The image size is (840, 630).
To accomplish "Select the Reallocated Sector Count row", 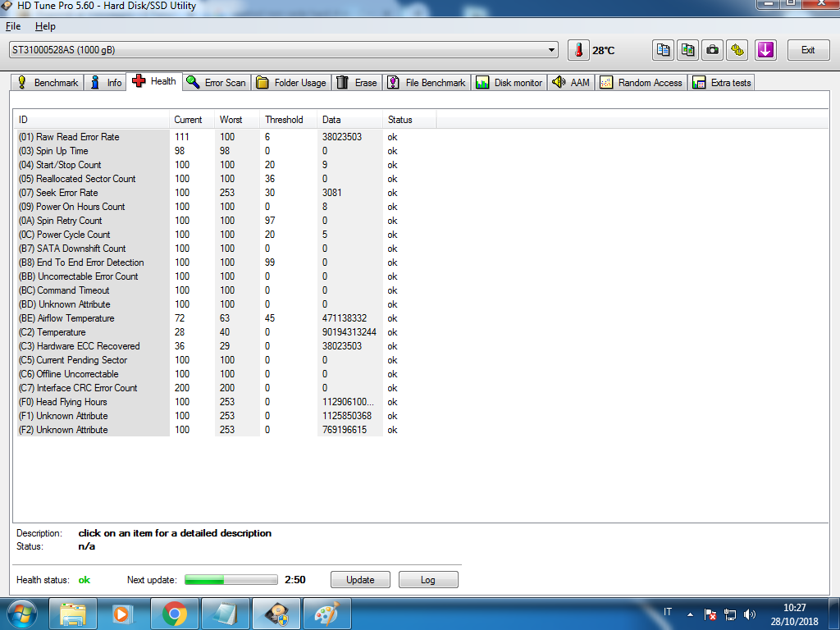I will coord(86,179).
